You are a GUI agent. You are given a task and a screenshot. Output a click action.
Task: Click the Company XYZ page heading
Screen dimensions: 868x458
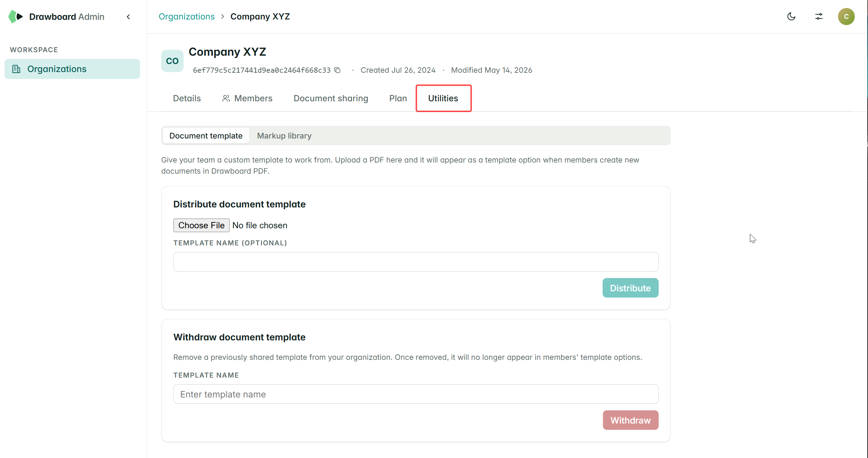pyautogui.click(x=227, y=52)
